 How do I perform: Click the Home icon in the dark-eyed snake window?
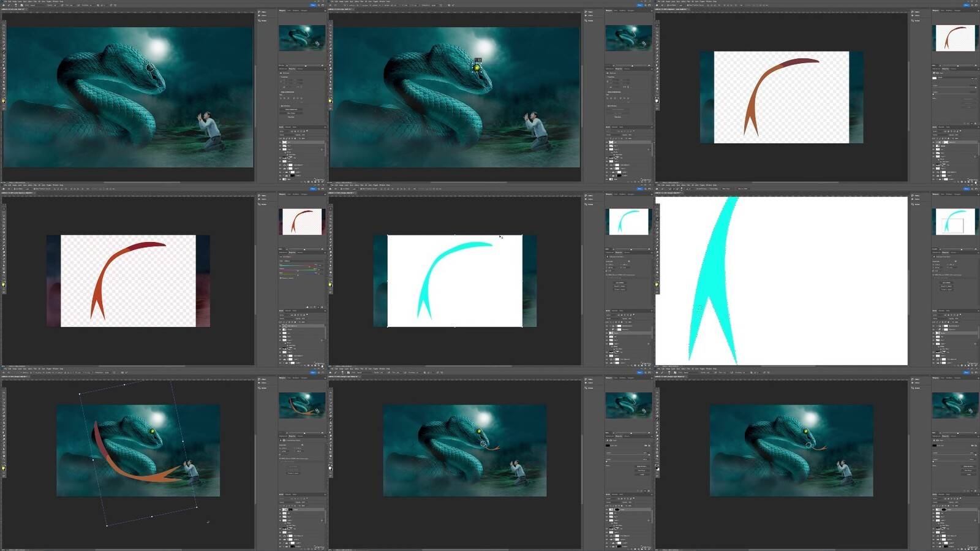pos(4,6)
